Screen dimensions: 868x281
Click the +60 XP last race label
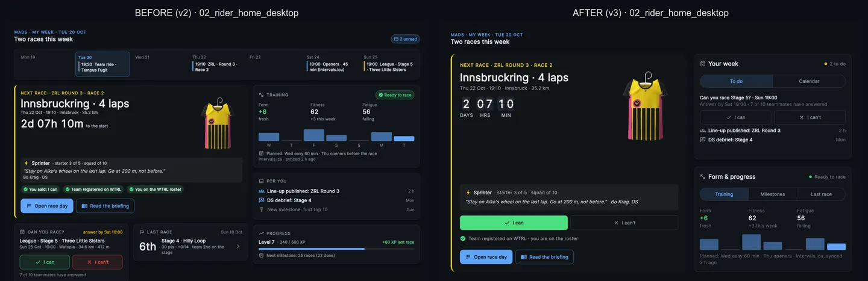(x=398, y=242)
